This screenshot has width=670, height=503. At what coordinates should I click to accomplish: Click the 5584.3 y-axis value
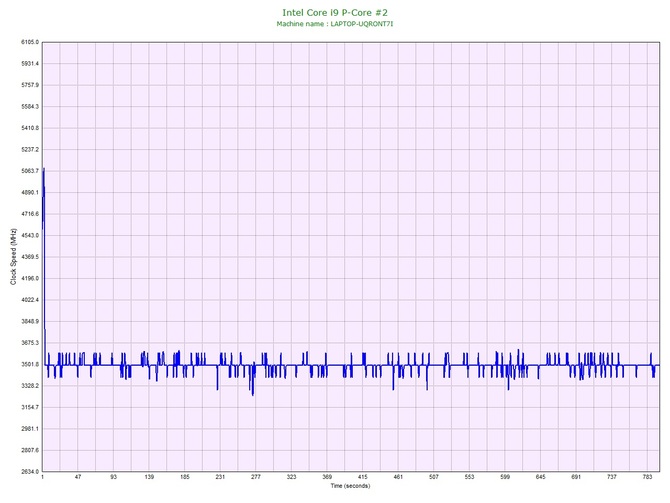coord(30,107)
